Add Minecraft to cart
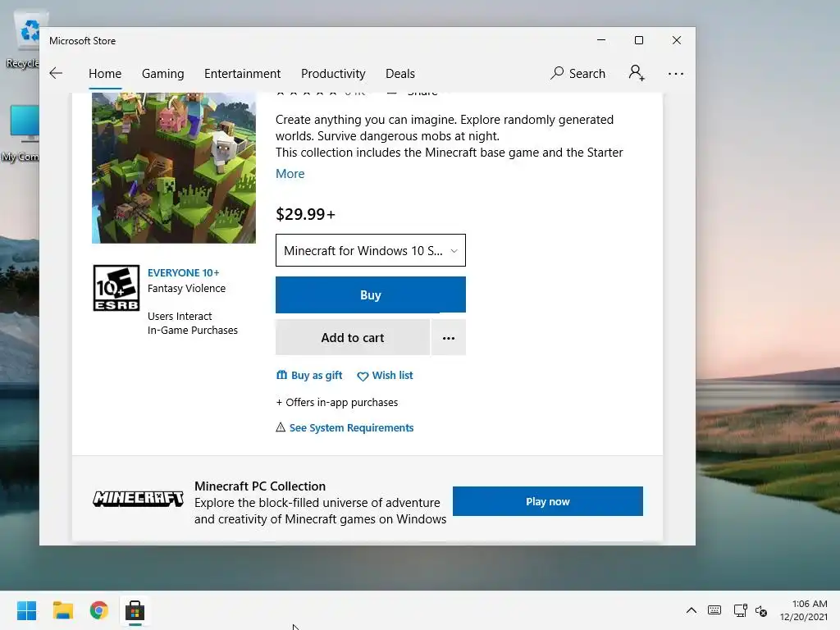Image resolution: width=840 pixels, height=630 pixels. click(353, 337)
